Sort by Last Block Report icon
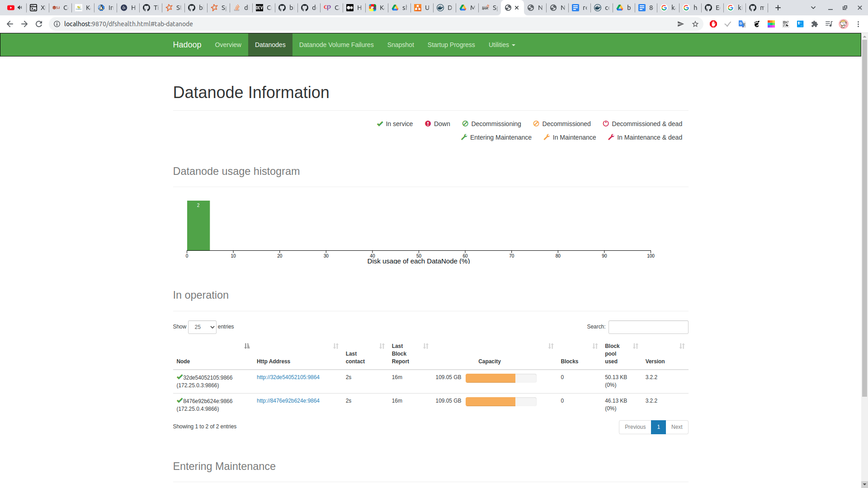Image resolution: width=868 pixels, height=488 pixels. click(x=426, y=346)
